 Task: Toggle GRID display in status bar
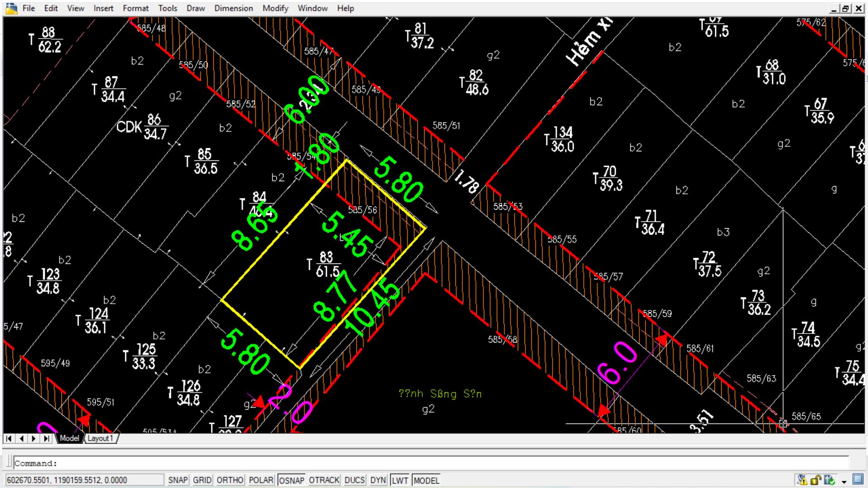(202, 480)
